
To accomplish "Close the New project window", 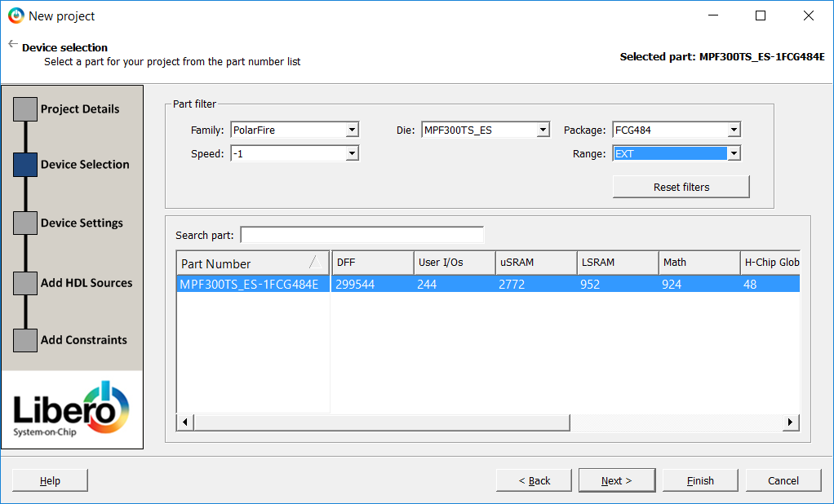I will [x=809, y=16].
